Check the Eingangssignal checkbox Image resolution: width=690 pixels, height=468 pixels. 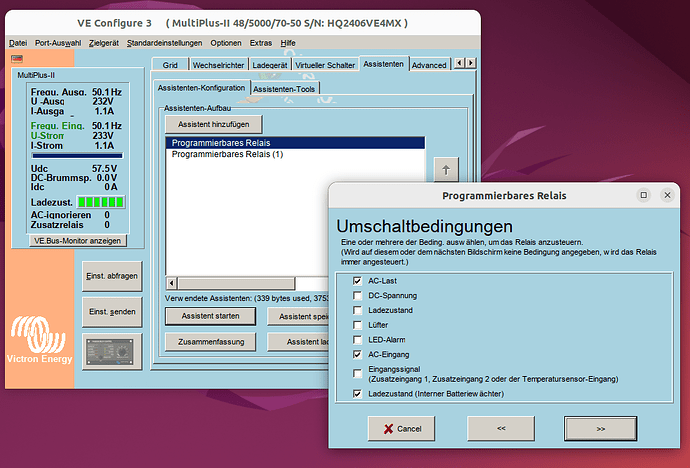click(357, 374)
